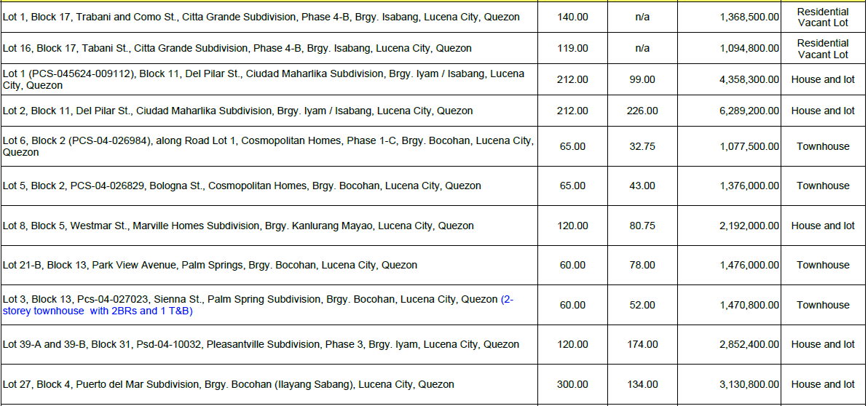The height and width of the screenshot is (406, 868).
Task: Click the Lot 6, Block 2 Cosmopolitan Homes address
Action: [x=268, y=146]
